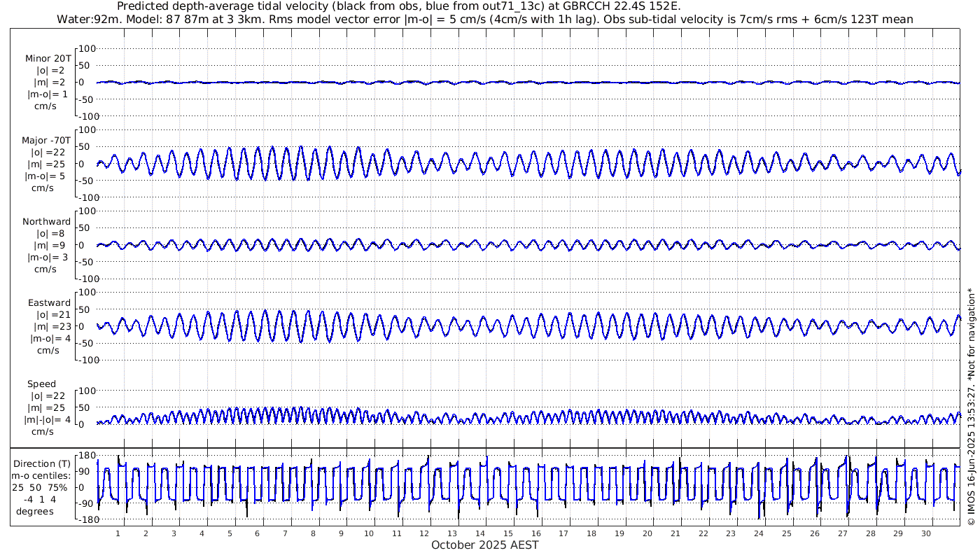
Task: Click day '1' on the date axis
Action: coord(118,533)
